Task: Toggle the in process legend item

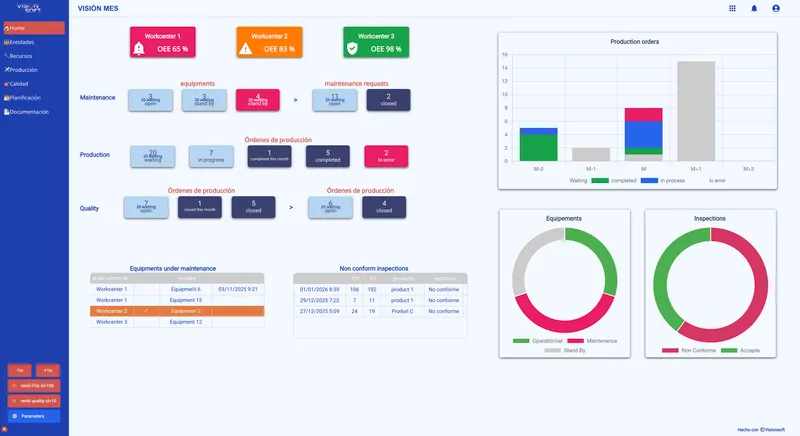Action: 663,181
